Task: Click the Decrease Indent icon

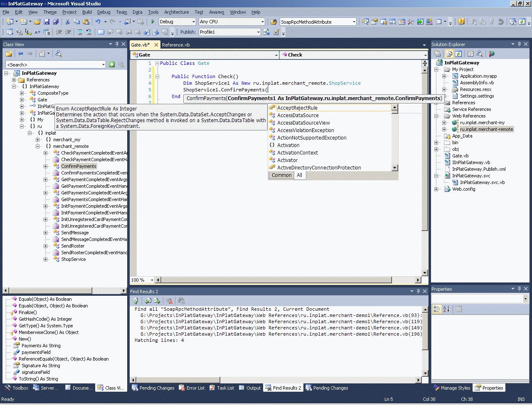Action: [x=59, y=32]
